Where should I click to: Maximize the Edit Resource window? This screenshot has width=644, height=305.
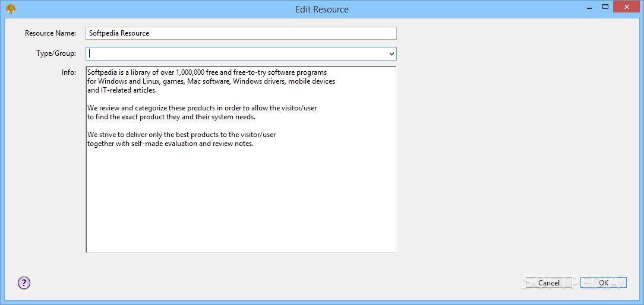click(x=605, y=6)
